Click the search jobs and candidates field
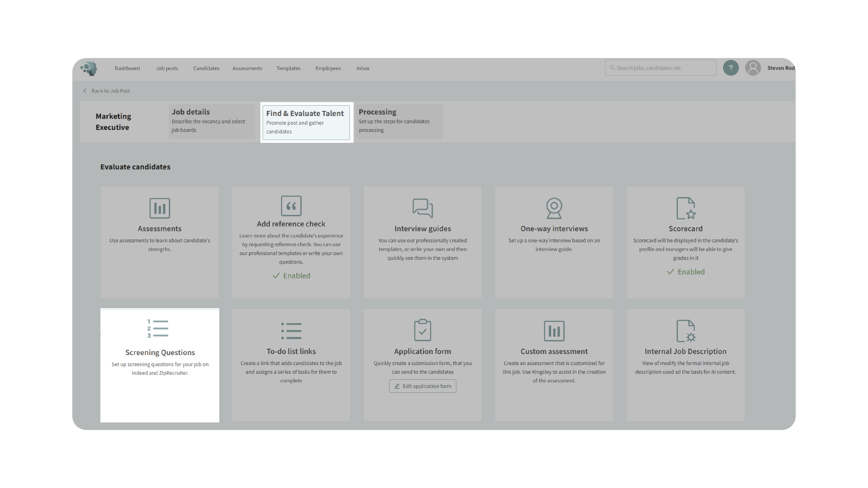This screenshot has height=488, width=868. click(660, 68)
